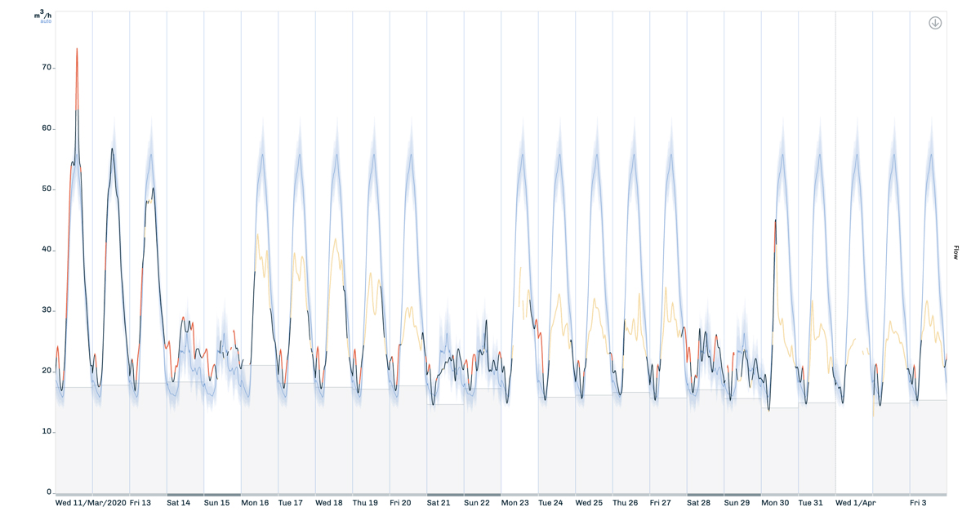The width and height of the screenshot is (980, 512).
Task: Click the red 73 m³/h flow spike peak
Action: [77, 49]
